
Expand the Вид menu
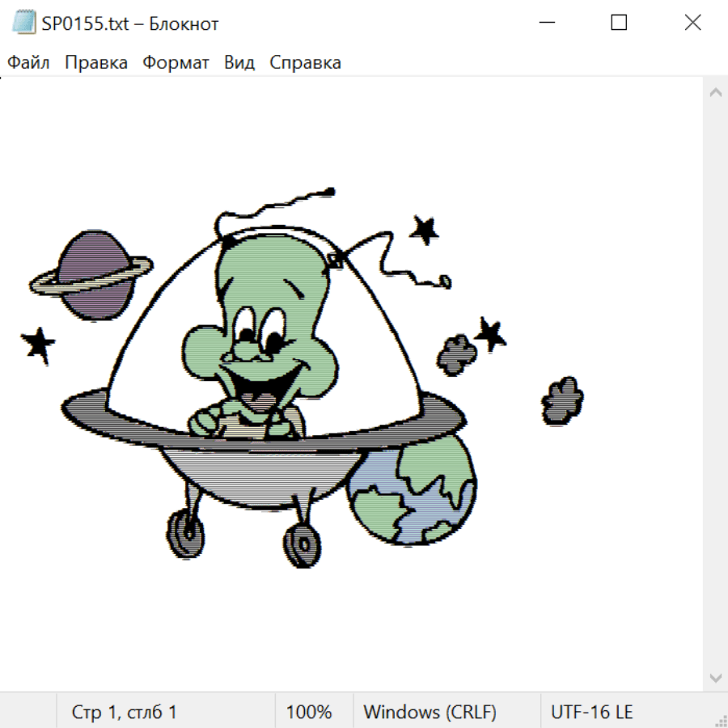(239, 63)
